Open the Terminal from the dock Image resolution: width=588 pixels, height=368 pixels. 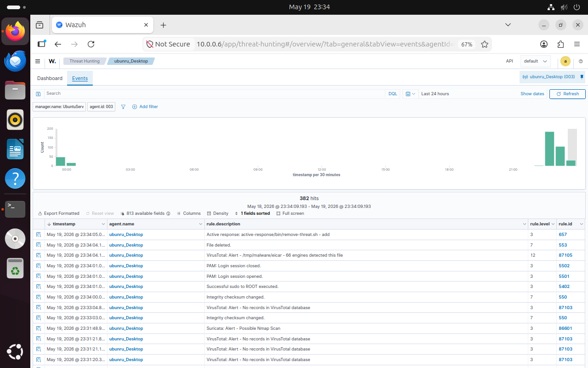(x=15, y=208)
